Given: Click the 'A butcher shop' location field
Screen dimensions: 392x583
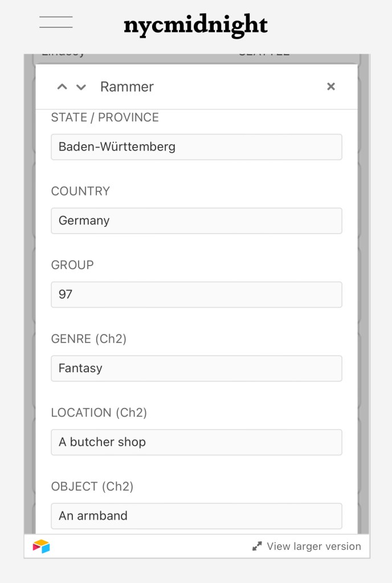Looking at the screenshot, I should tap(197, 442).
